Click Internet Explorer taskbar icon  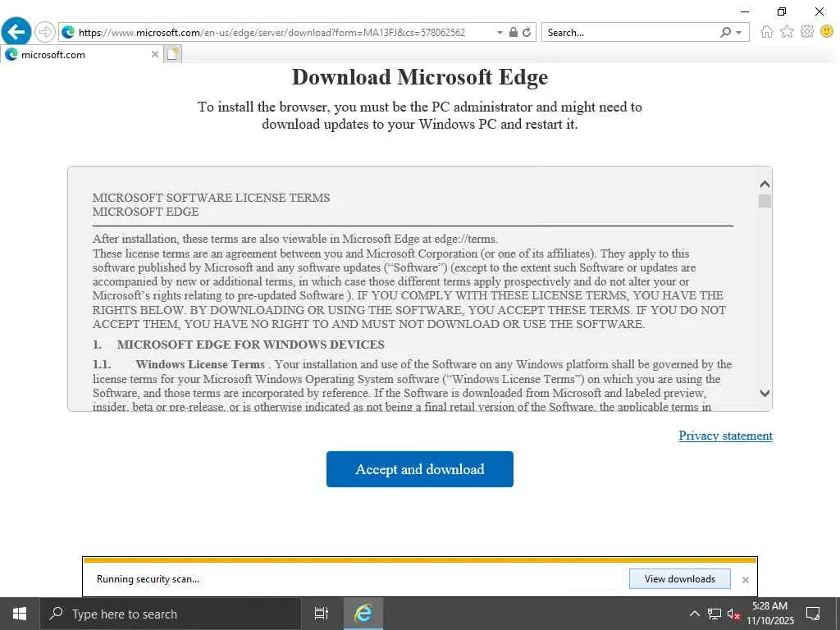363,614
